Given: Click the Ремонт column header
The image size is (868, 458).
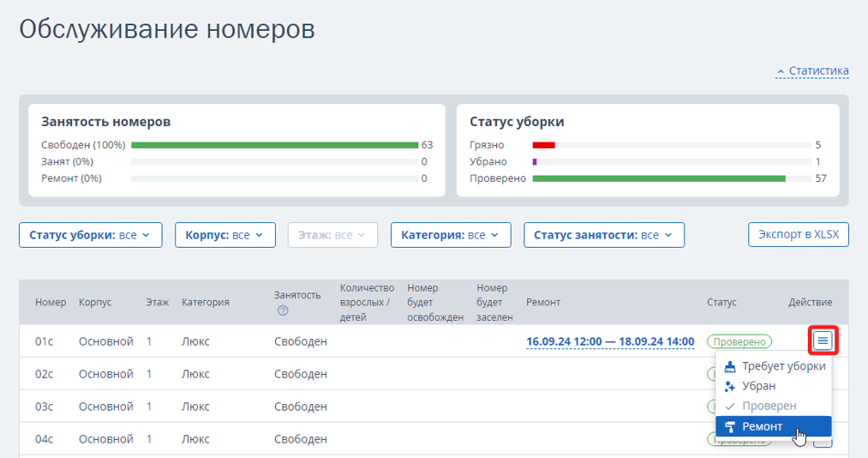Looking at the screenshot, I should [x=543, y=303].
